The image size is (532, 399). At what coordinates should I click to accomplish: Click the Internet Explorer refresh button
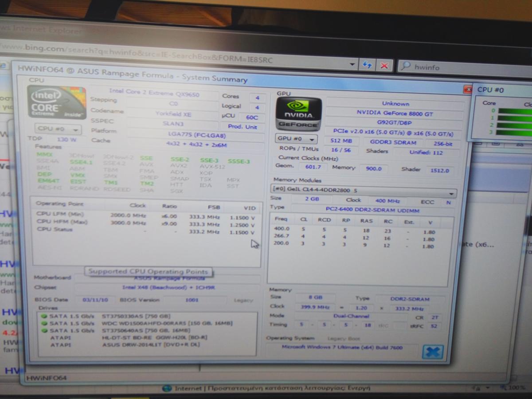point(367,65)
